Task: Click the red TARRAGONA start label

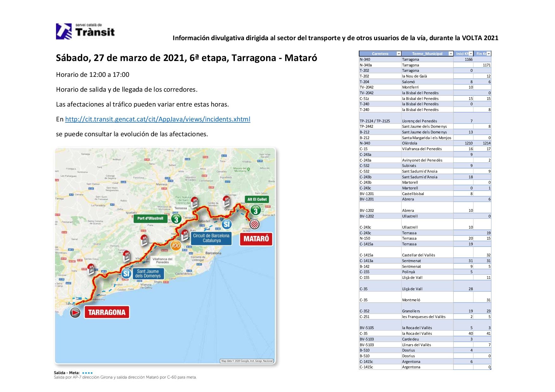Action: 107,312
